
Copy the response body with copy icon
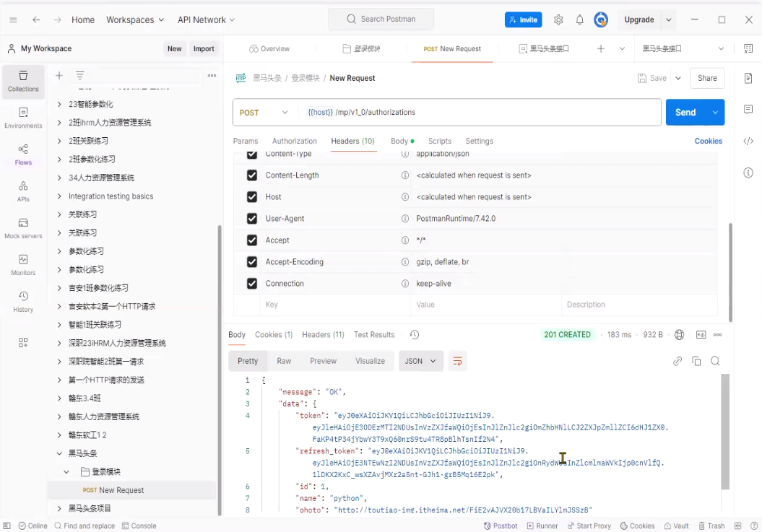click(696, 361)
